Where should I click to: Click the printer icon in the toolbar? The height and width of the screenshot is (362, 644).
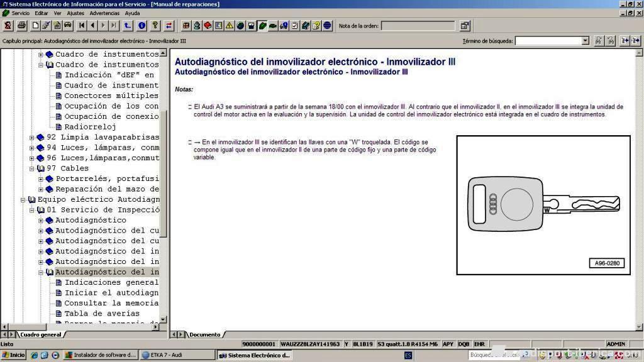coord(22,26)
